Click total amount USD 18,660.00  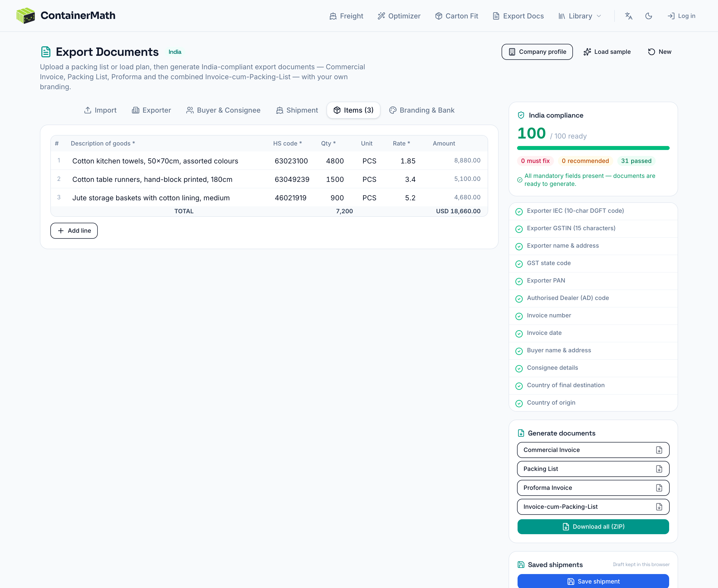coord(458,211)
